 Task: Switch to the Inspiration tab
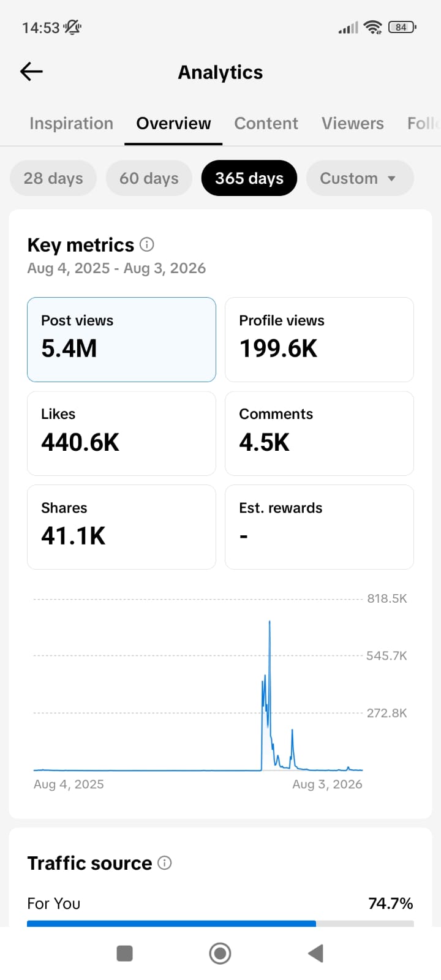71,124
